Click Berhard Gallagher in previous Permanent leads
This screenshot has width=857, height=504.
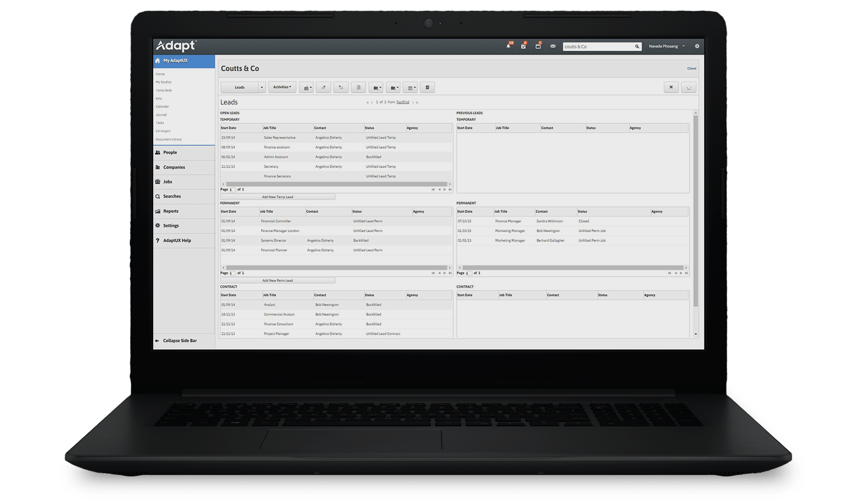point(550,241)
